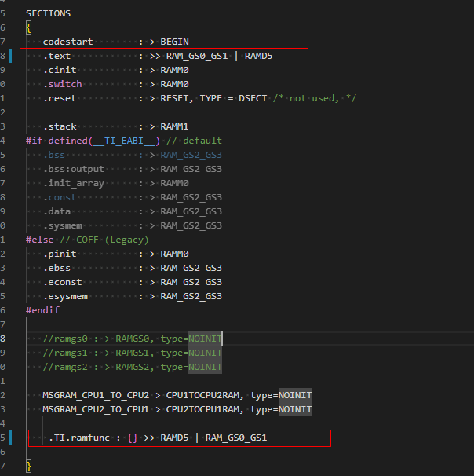Click BEGIN memory target
Viewport: 474px width, 476px height.
coord(174,42)
